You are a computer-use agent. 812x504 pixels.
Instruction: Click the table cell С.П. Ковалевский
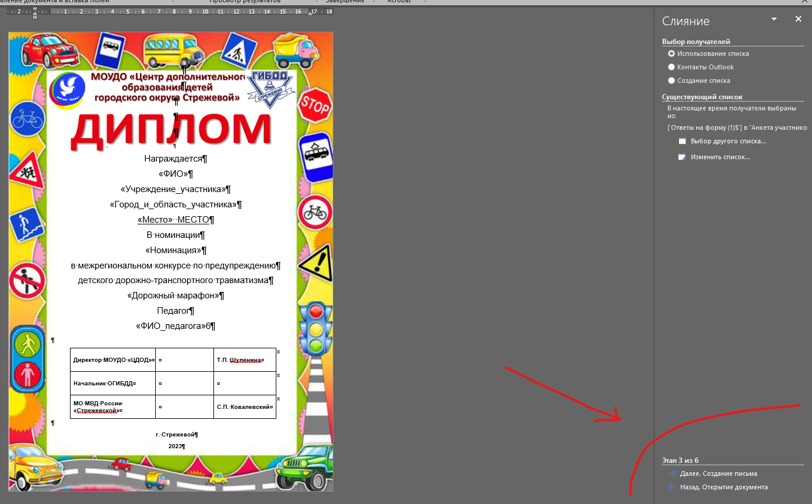coord(245,406)
